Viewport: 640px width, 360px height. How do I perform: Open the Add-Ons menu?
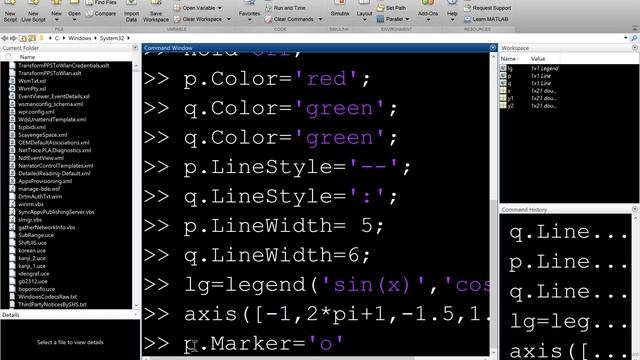point(428,11)
